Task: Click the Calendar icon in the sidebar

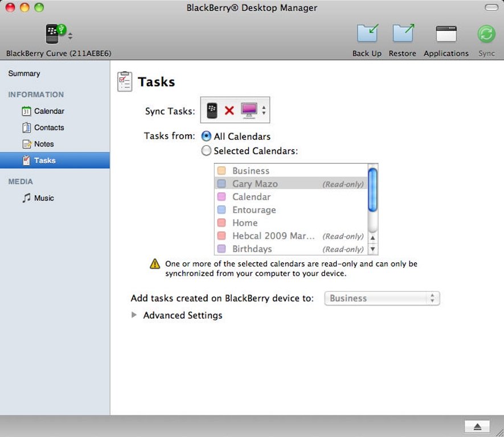Action: 26,111
